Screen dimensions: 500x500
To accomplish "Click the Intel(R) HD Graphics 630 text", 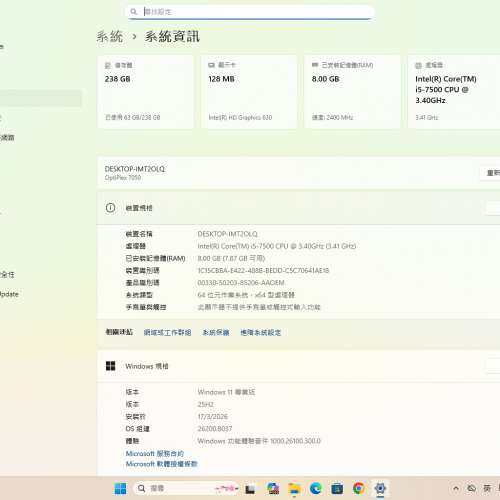I will pos(240,117).
